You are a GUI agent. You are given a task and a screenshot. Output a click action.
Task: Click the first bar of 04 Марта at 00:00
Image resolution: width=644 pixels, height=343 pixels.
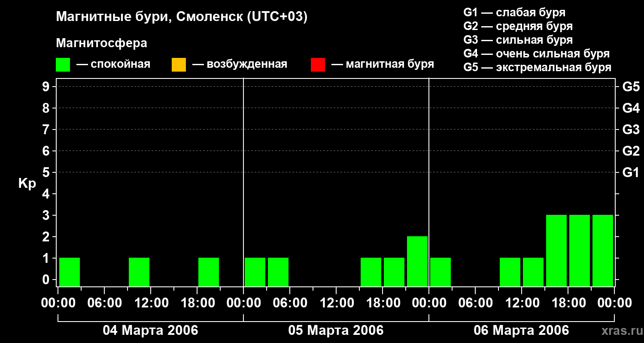pyautogui.click(x=70, y=272)
